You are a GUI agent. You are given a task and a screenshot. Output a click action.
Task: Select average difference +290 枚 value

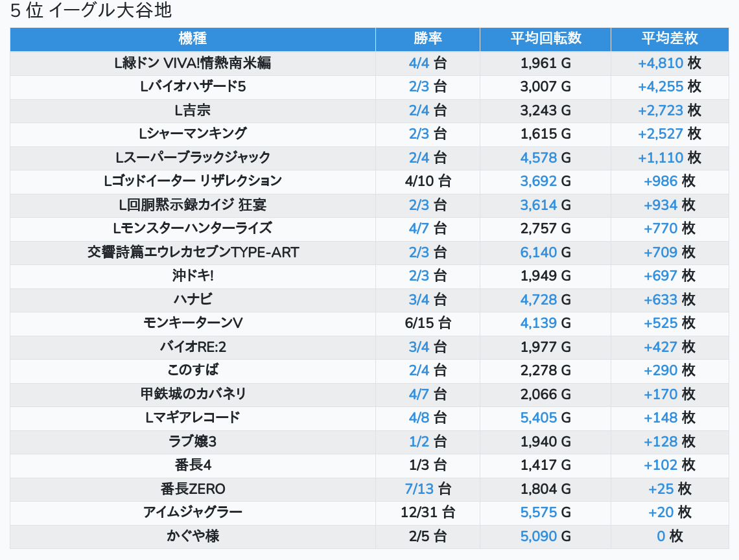click(669, 371)
